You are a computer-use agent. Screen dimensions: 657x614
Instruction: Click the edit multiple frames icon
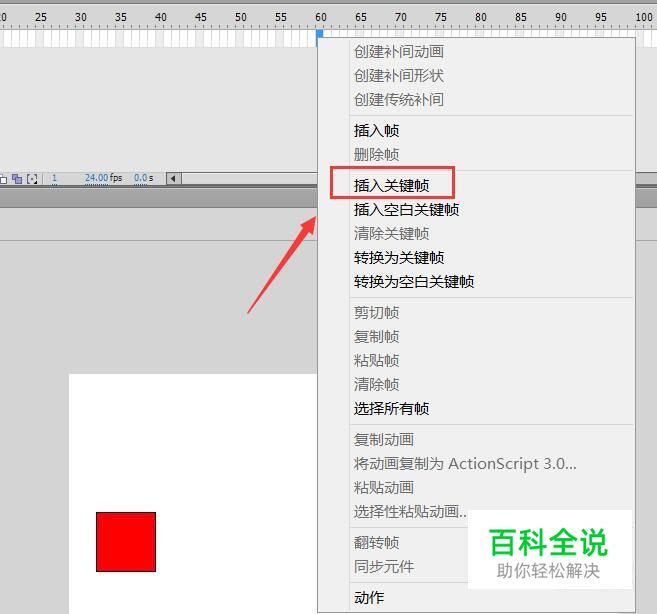(x=17, y=179)
